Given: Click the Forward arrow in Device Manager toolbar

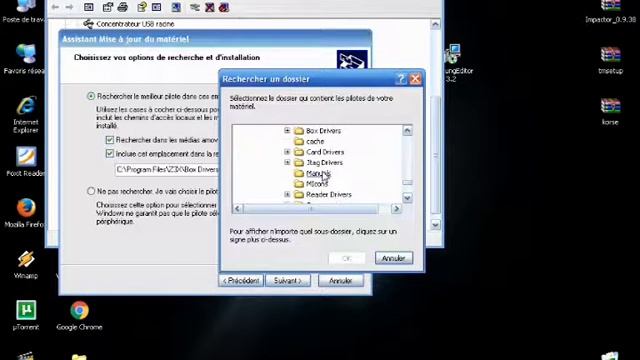Looking at the screenshot, I should 69,7.
